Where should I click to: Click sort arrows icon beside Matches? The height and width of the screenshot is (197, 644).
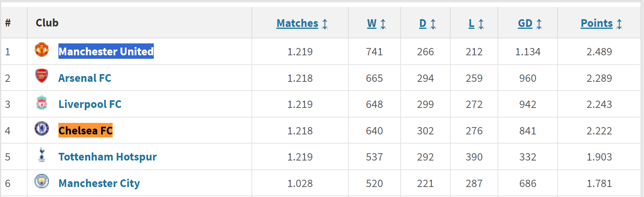[325, 24]
